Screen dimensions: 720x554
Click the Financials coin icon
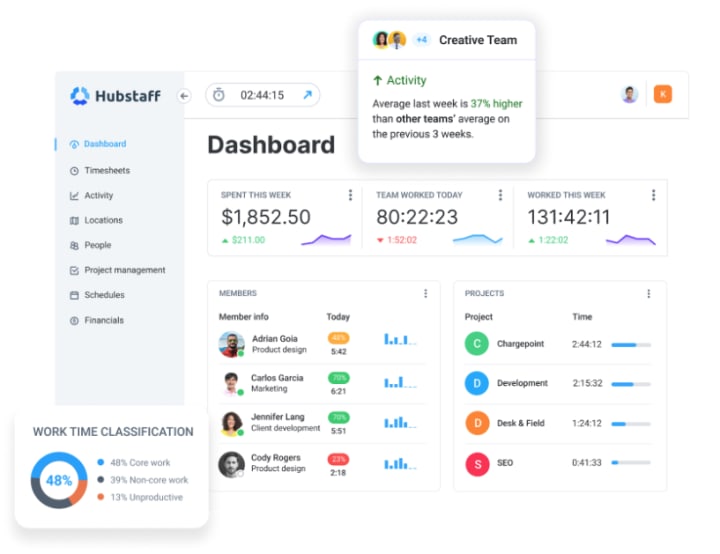pos(74,321)
